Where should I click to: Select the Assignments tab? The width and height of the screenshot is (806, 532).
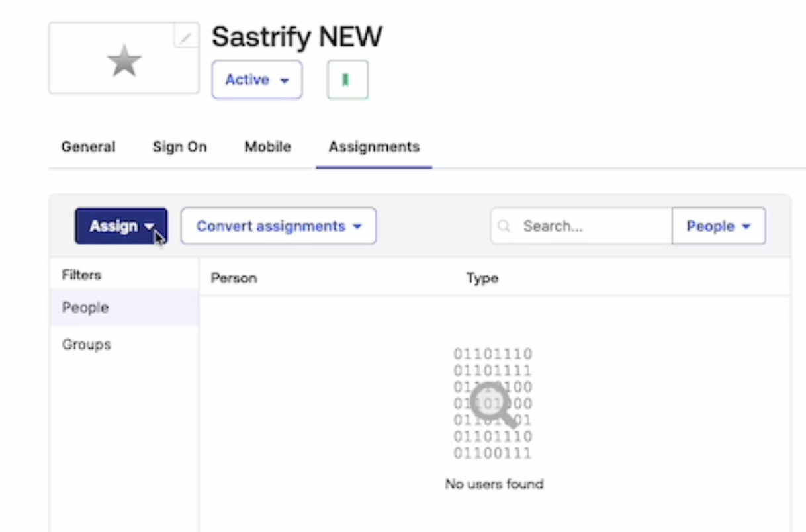coord(374,147)
